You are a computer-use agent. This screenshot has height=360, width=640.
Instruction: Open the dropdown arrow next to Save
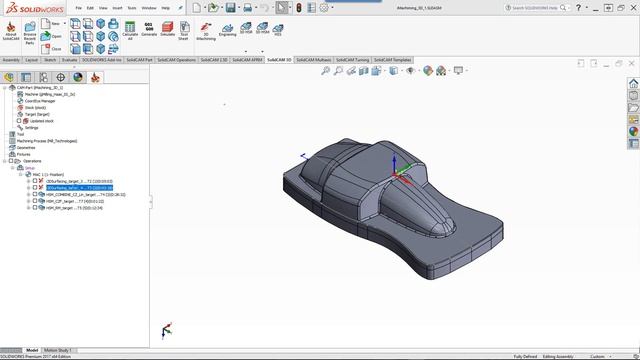click(239, 8)
